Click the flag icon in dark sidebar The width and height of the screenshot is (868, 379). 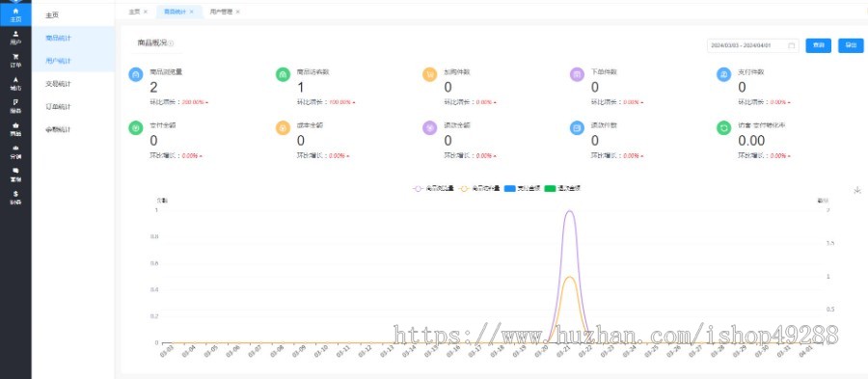(15, 102)
